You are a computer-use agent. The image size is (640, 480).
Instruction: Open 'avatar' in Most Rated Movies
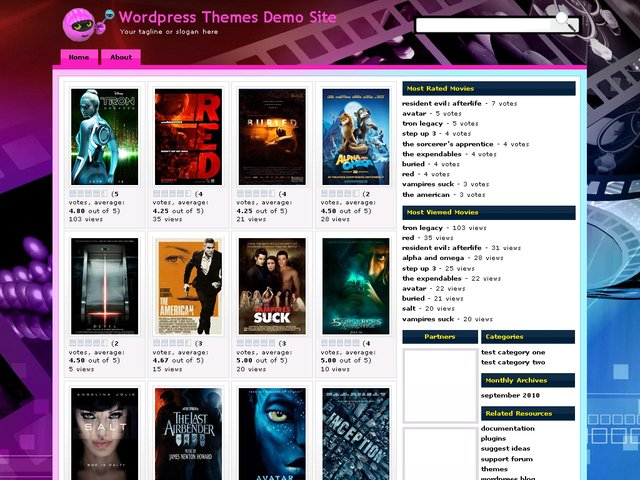tap(414, 113)
